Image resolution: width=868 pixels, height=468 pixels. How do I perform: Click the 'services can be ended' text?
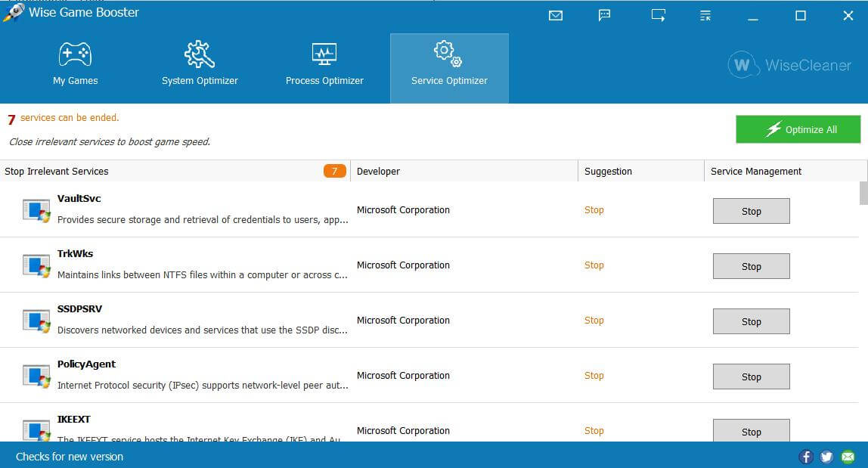[x=70, y=117]
